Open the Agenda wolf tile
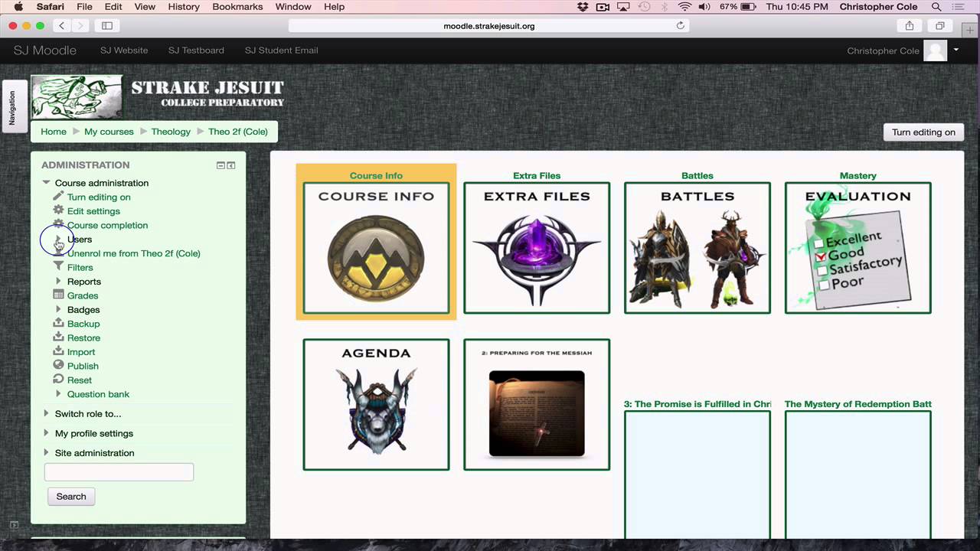 [x=376, y=405]
